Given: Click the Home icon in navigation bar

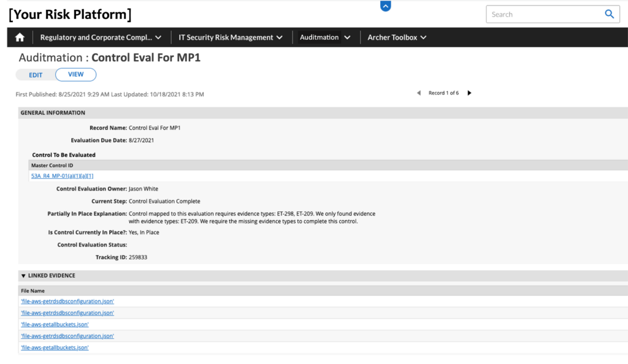Looking at the screenshot, I should [20, 37].
